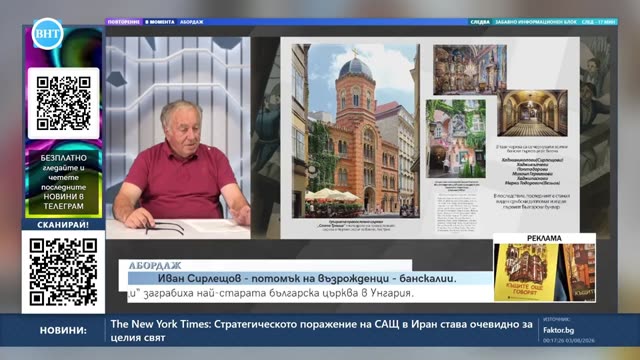This screenshot has width=640, height=360.
Task: Click the upper QR code for Telegram
Action: [63, 103]
